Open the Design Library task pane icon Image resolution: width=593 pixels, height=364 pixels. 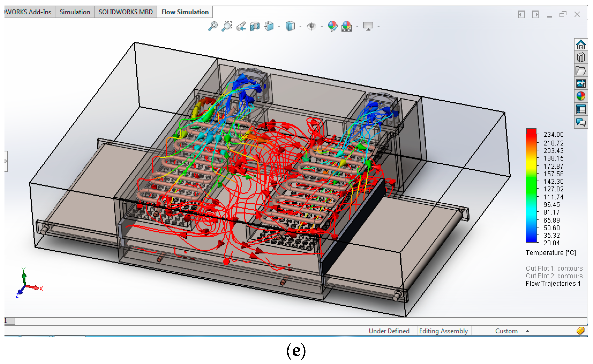click(581, 57)
